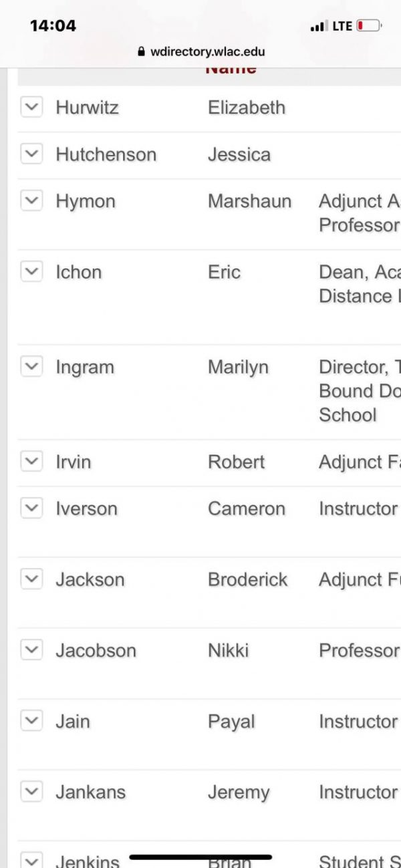Expand the Jain row chevron
The height and width of the screenshot is (868, 401).
click(x=31, y=720)
